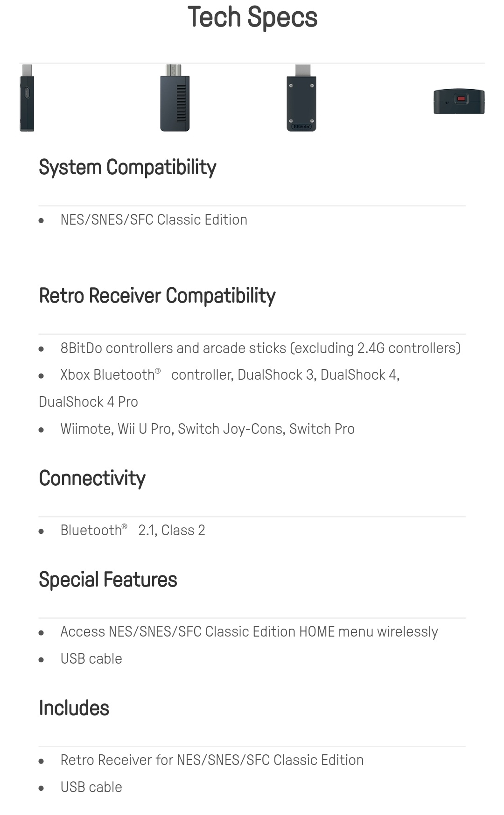504x815 pixels.
Task: Select the Special Features heading
Action: [108, 580]
